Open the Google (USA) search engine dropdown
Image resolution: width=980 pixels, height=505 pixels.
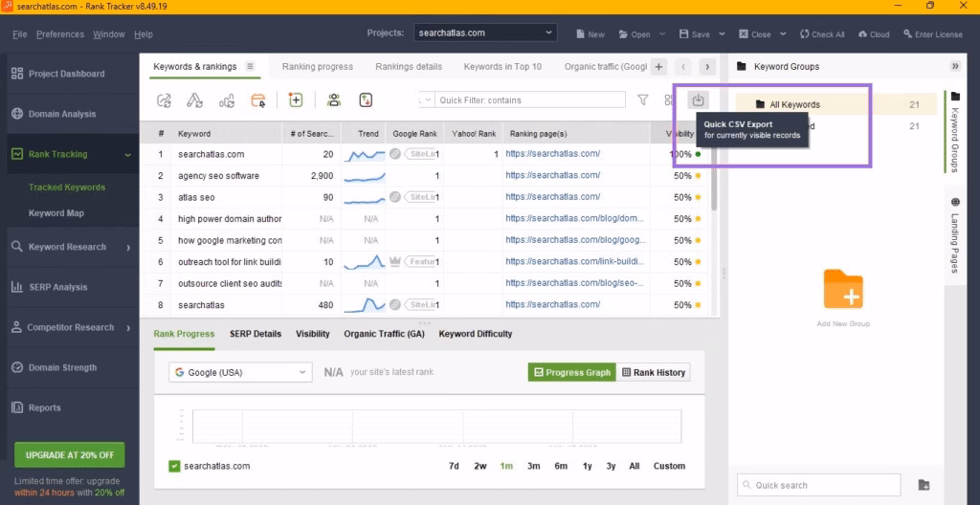point(240,372)
